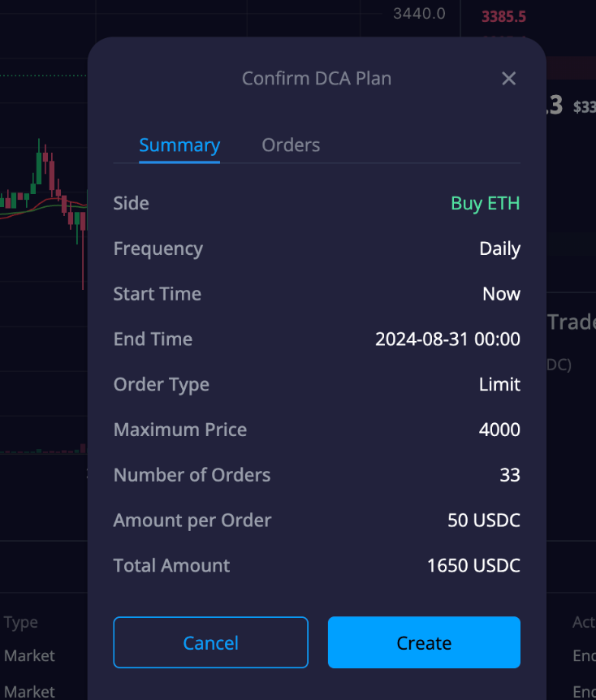The height and width of the screenshot is (700, 596).
Task: Click the Dialog title Confirm DCA Plan
Action: tap(317, 79)
